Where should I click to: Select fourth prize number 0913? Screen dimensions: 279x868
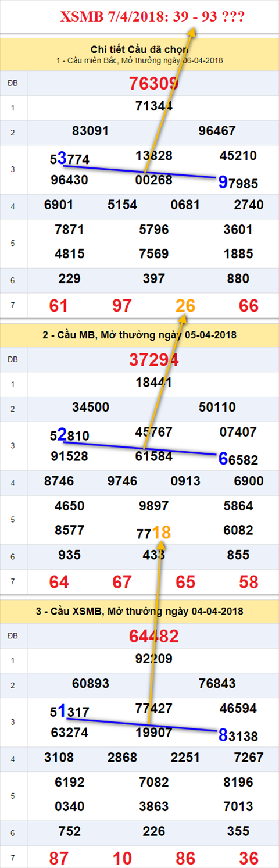click(x=185, y=481)
